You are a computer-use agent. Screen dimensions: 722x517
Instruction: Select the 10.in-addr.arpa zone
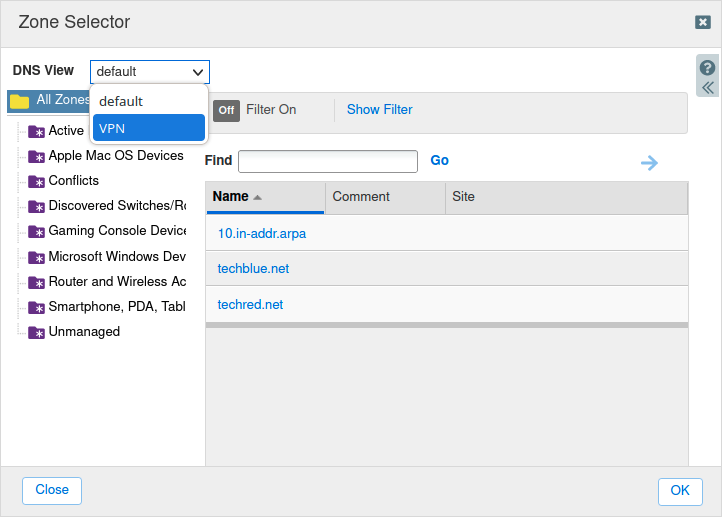(261, 233)
